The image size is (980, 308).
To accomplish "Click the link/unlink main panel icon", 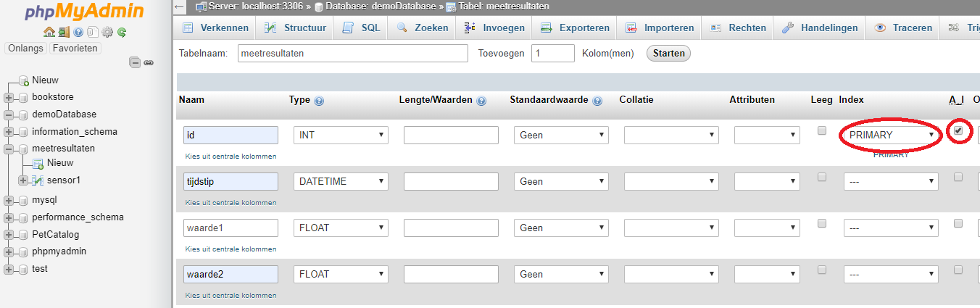I will click(149, 63).
